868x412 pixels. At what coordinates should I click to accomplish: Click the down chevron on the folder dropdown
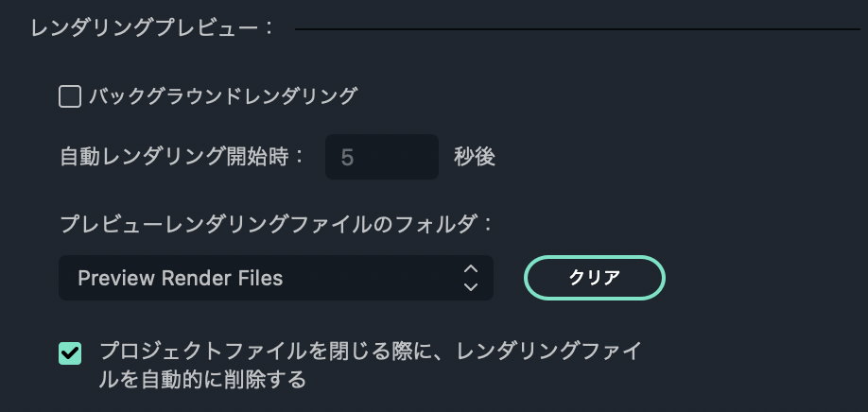(471, 286)
